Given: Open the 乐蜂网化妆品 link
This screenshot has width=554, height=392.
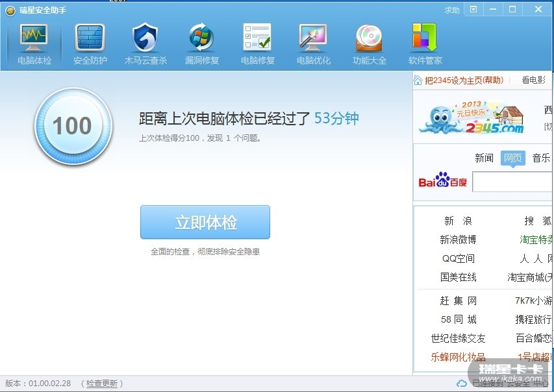Looking at the screenshot, I should coord(458,357).
